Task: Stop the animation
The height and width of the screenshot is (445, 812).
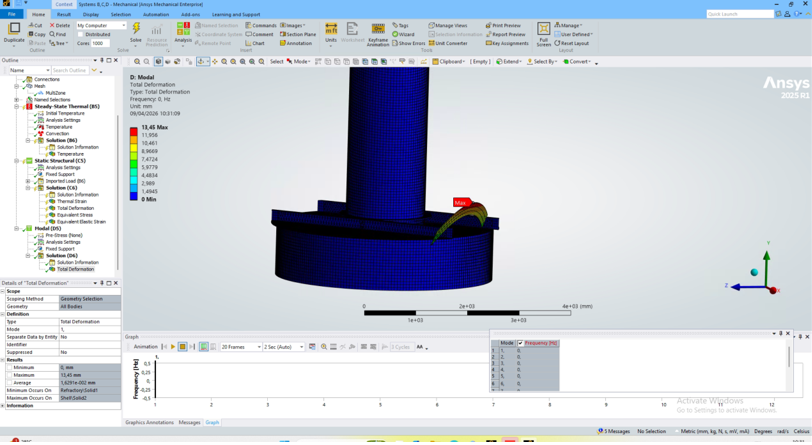Action: click(182, 347)
